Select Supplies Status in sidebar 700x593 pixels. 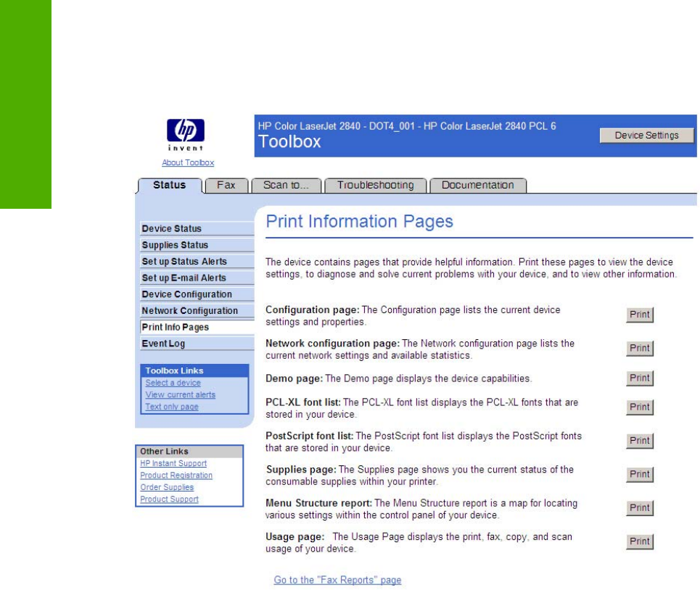[x=197, y=245]
